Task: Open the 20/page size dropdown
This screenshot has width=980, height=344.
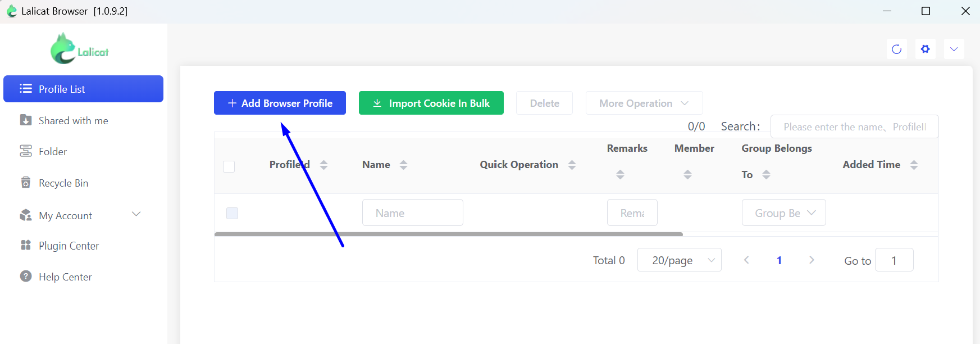Action: tap(679, 260)
